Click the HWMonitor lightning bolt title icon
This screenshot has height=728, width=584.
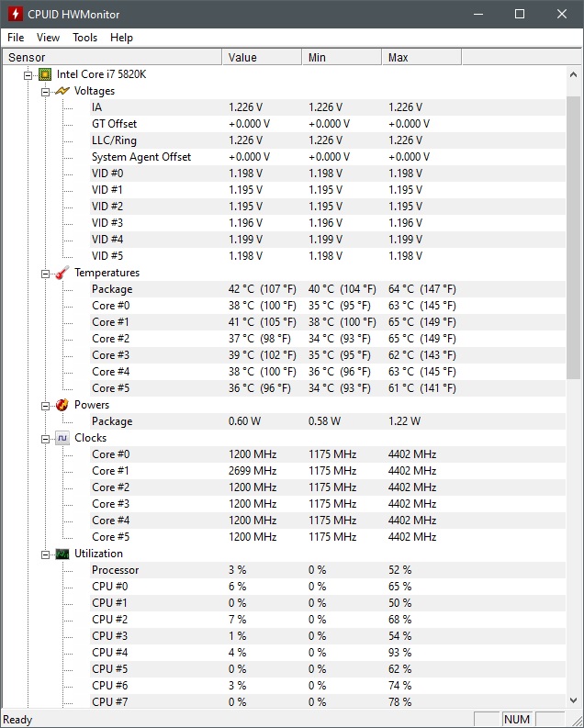tap(14, 14)
